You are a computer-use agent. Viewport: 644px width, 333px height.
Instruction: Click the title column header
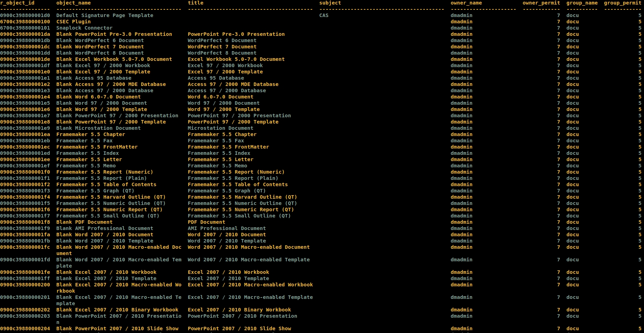pyautogui.click(x=195, y=3)
